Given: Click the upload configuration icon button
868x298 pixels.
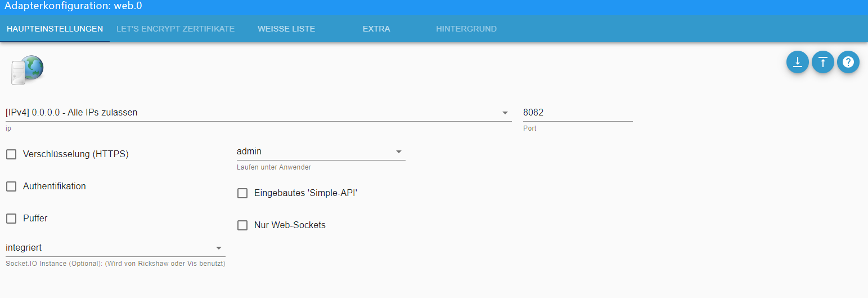Looking at the screenshot, I should [823, 62].
